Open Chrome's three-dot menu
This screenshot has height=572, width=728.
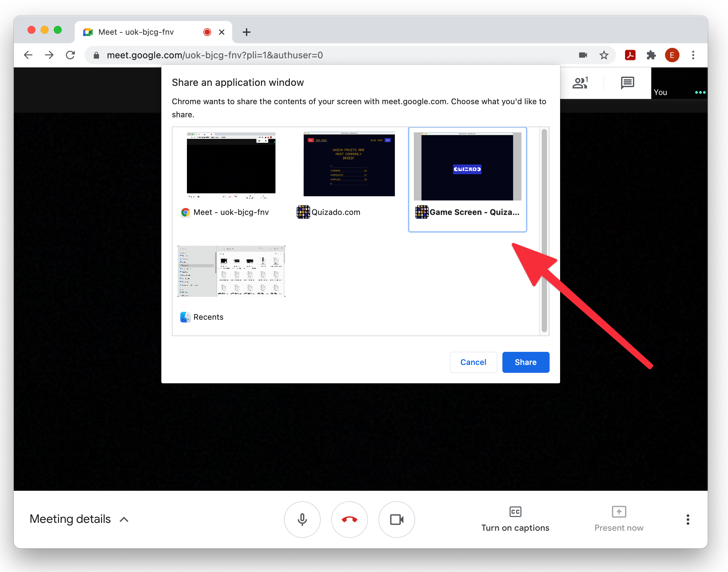click(x=693, y=55)
